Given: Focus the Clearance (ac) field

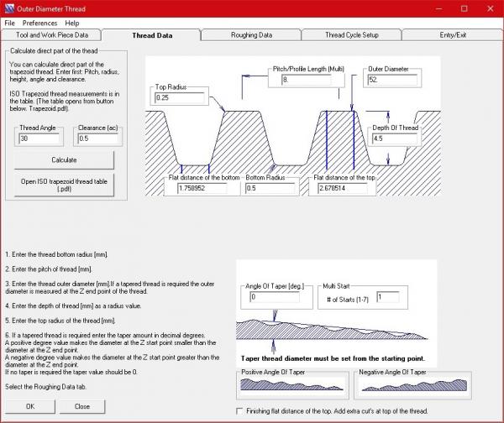Looking at the screenshot, I should (95, 138).
